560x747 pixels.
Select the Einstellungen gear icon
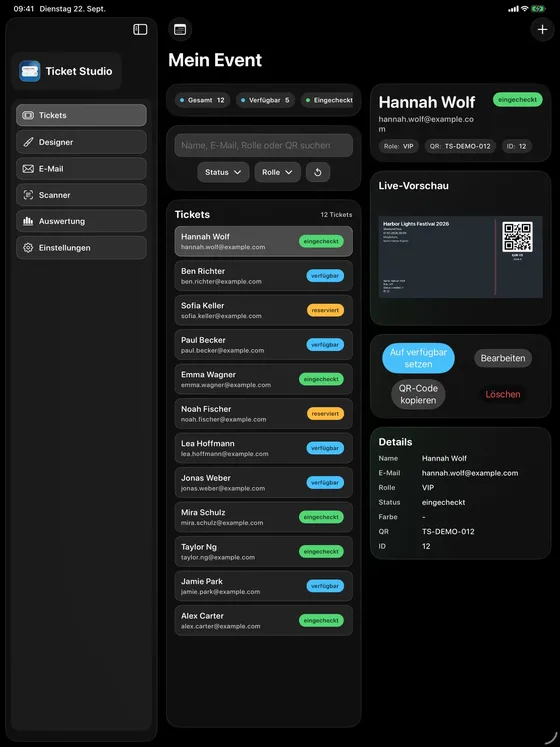click(x=28, y=248)
